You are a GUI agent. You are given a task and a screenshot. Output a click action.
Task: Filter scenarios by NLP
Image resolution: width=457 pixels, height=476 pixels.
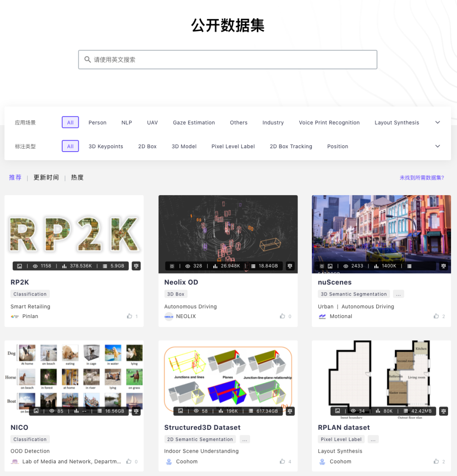click(127, 122)
